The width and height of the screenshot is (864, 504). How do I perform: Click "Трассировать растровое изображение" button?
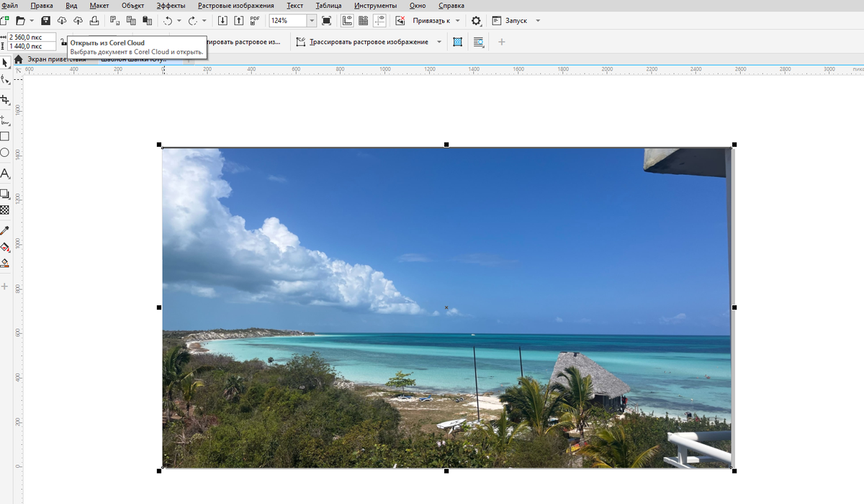[363, 42]
